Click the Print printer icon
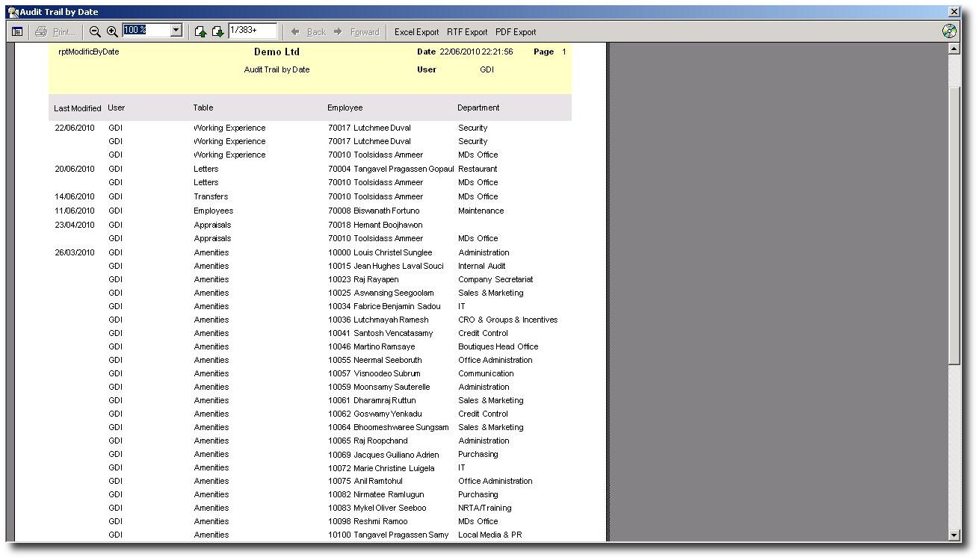The height and width of the screenshot is (560, 979). (41, 31)
